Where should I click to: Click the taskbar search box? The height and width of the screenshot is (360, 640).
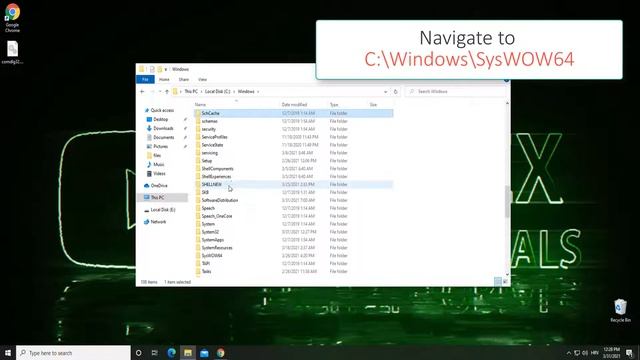point(73,353)
